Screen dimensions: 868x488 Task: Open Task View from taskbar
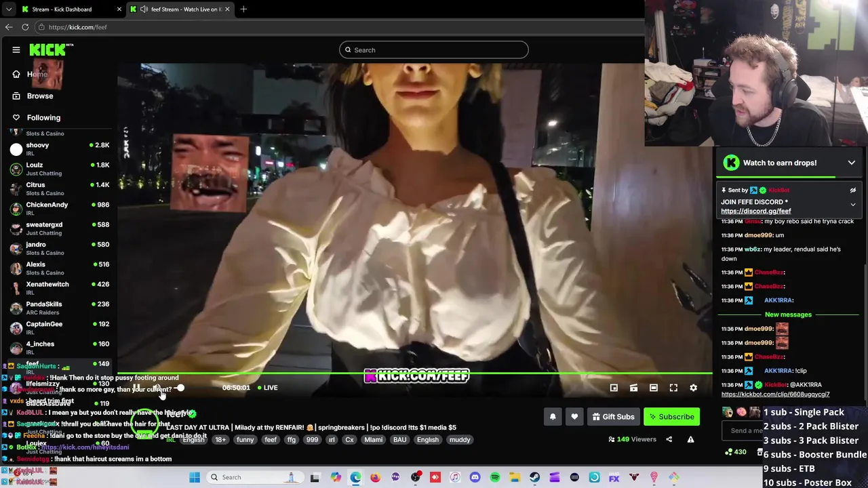[315, 477]
